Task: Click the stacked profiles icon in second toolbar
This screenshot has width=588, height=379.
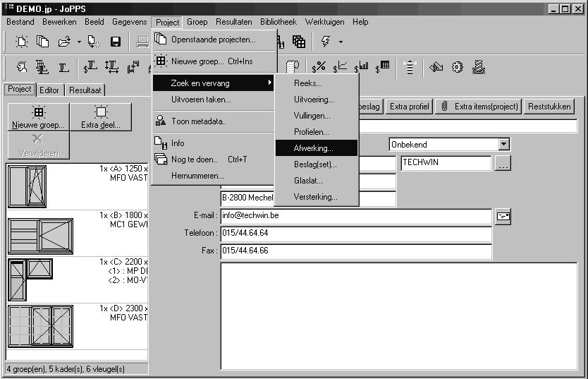Action: point(42,67)
